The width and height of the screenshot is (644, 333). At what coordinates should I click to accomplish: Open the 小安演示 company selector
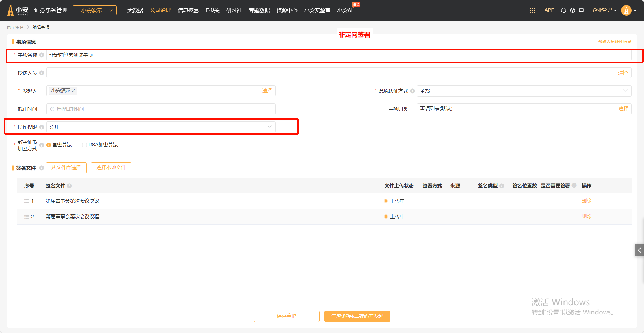point(94,10)
